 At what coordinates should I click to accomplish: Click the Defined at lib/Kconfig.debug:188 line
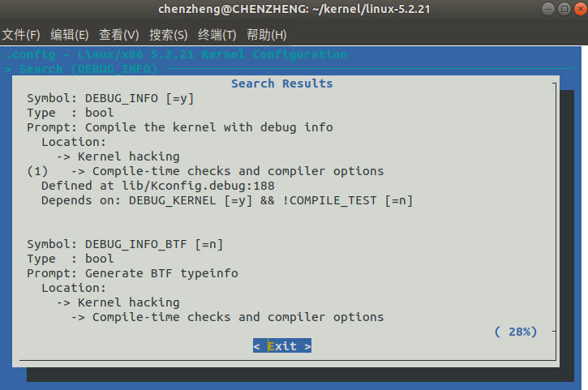pyautogui.click(x=158, y=186)
